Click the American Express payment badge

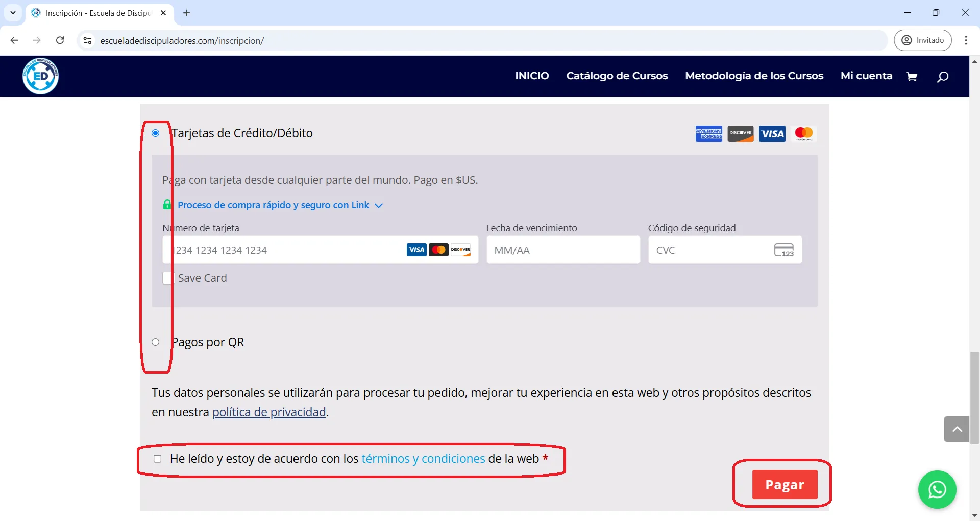coord(708,133)
